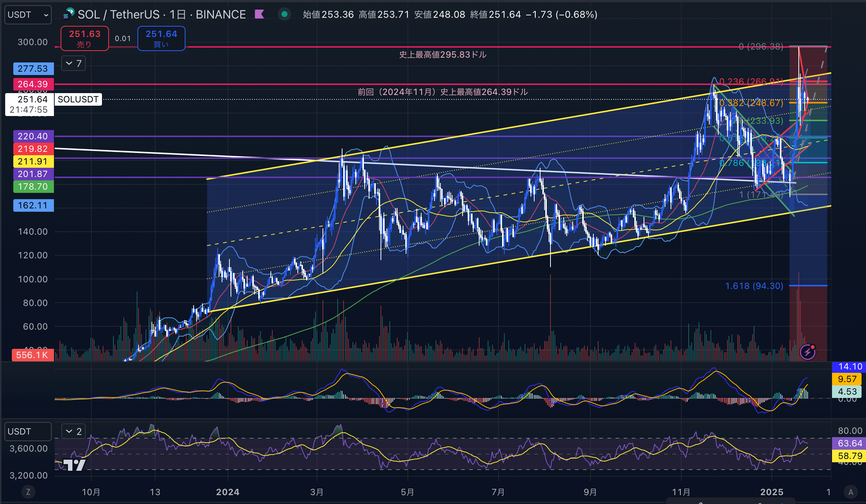This screenshot has height=504, width=866.
Task: Click the SOL / TetherUS symbol title
Action: 119,14
